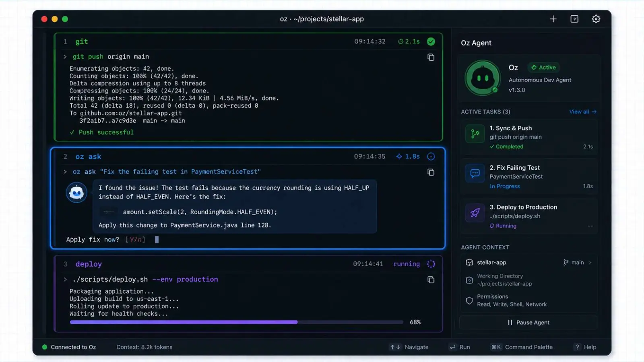Click the green success checkmark on git block

(x=431, y=41)
